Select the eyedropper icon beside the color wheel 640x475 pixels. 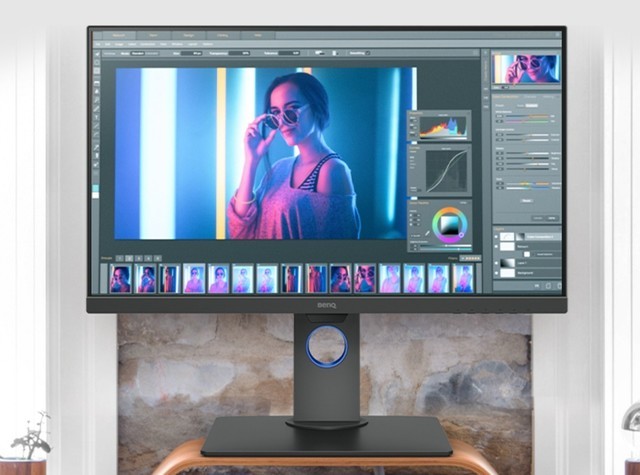pyautogui.click(x=427, y=234)
